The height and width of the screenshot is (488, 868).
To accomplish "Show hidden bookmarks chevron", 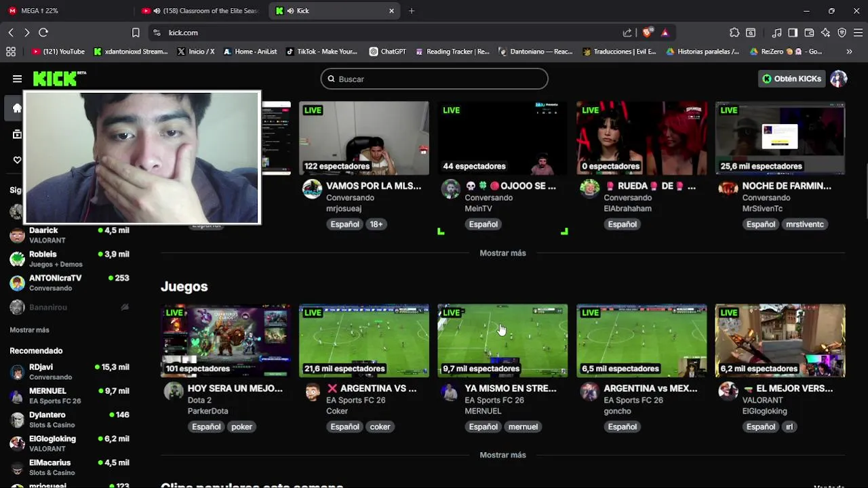I will [x=849, y=52].
